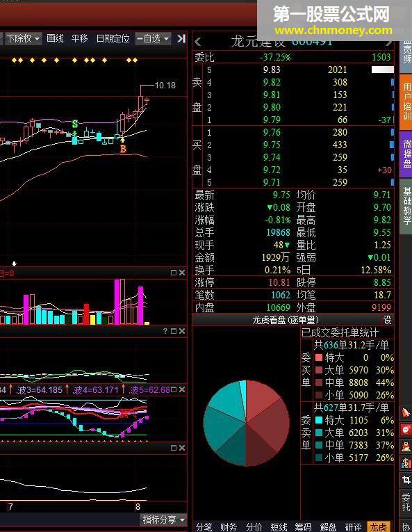Image resolution: width=412 pixels, height=532 pixels.
Task: Click the 总手 value 19868
Action: coord(279,232)
